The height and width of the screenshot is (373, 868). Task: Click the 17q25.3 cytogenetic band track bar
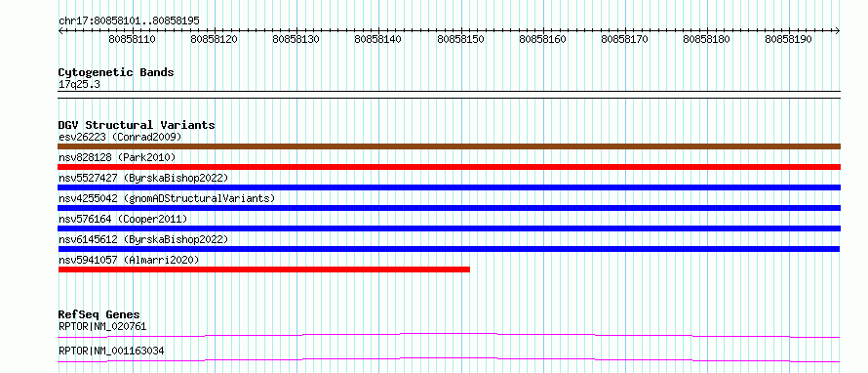coord(449,94)
